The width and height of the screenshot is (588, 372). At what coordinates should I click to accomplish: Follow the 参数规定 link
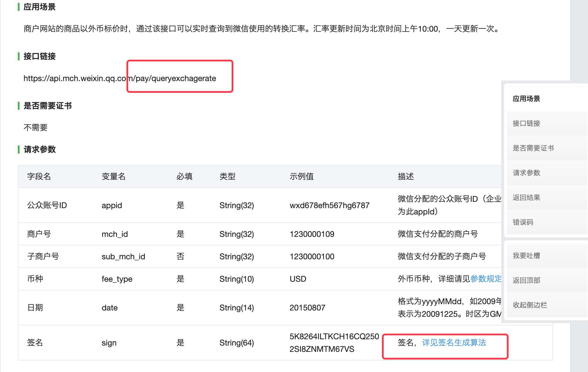click(485, 279)
